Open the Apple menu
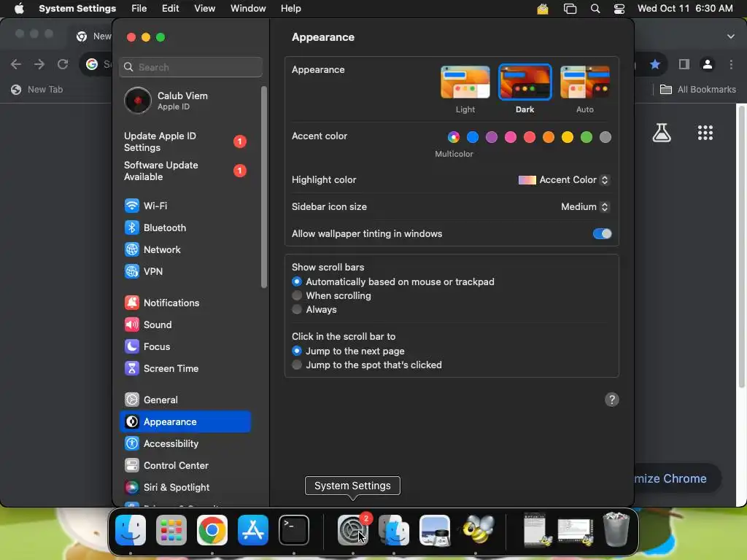Viewport: 747px width, 560px height. [19, 9]
